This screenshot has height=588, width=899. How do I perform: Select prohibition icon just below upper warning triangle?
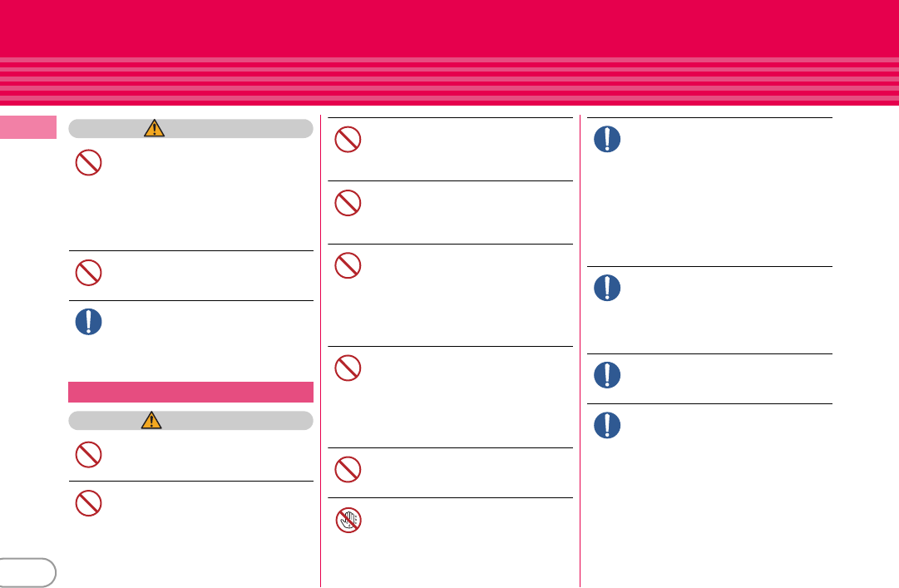pyautogui.click(x=88, y=163)
